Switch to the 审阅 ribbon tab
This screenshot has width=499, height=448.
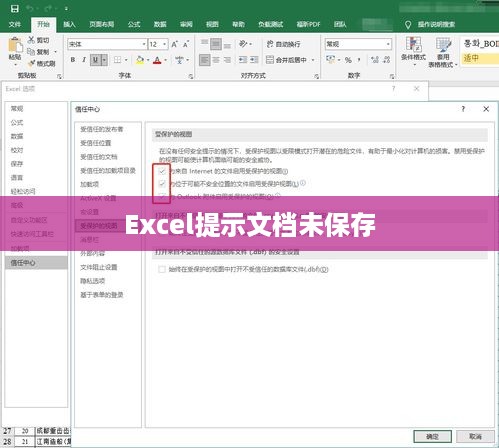tap(186, 24)
